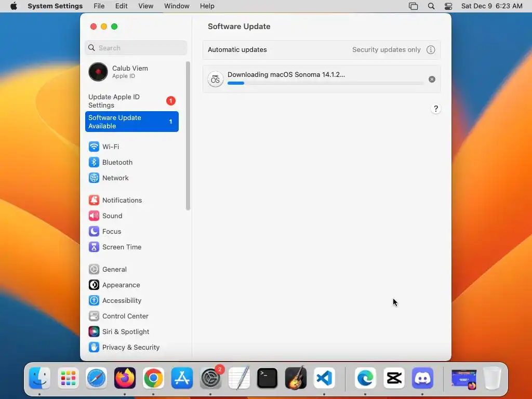Open the Window menu
532x399 pixels.
(x=177, y=6)
